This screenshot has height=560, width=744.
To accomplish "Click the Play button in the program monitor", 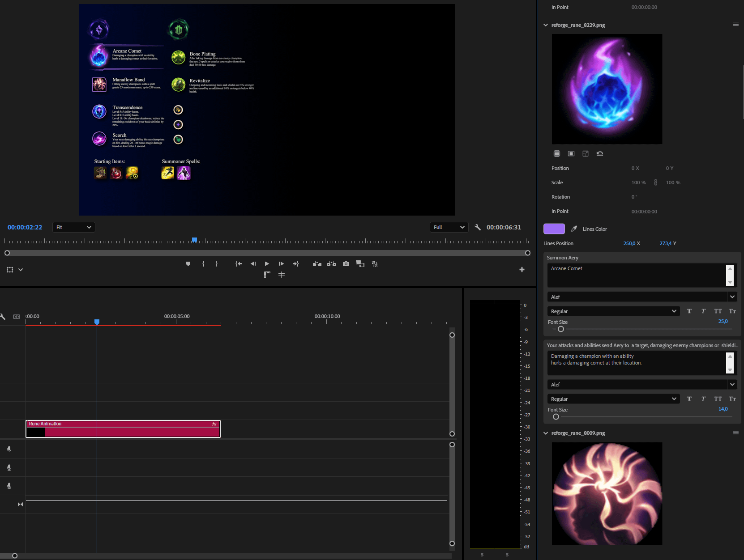I will pyautogui.click(x=267, y=264).
